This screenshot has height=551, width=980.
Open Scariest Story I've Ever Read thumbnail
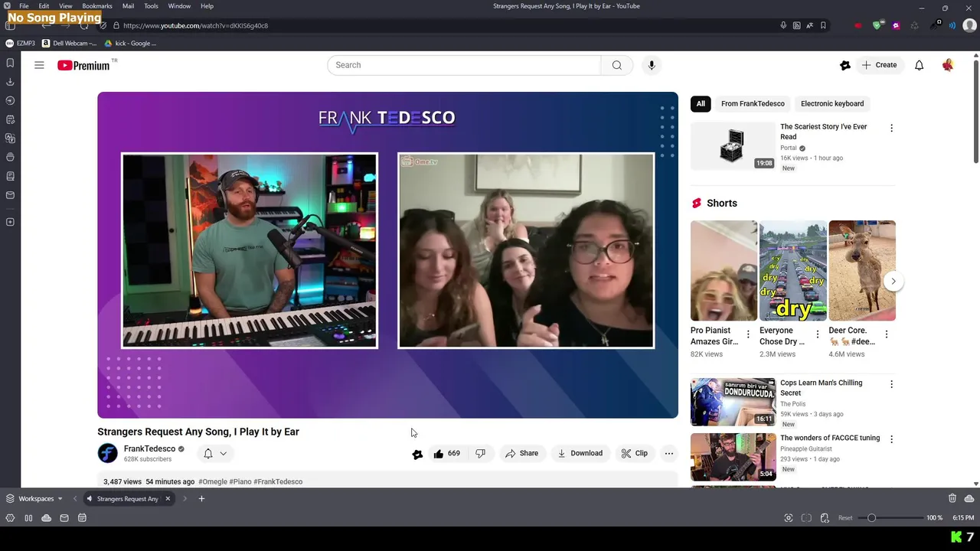pos(733,145)
